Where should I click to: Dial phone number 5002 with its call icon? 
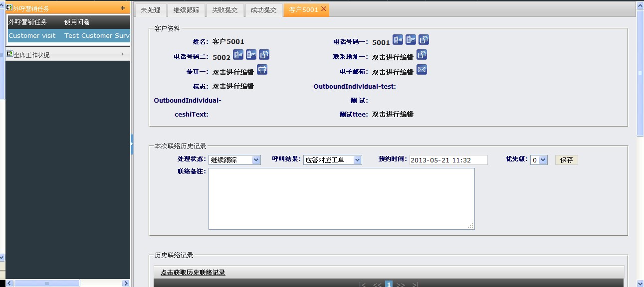click(x=238, y=55)
